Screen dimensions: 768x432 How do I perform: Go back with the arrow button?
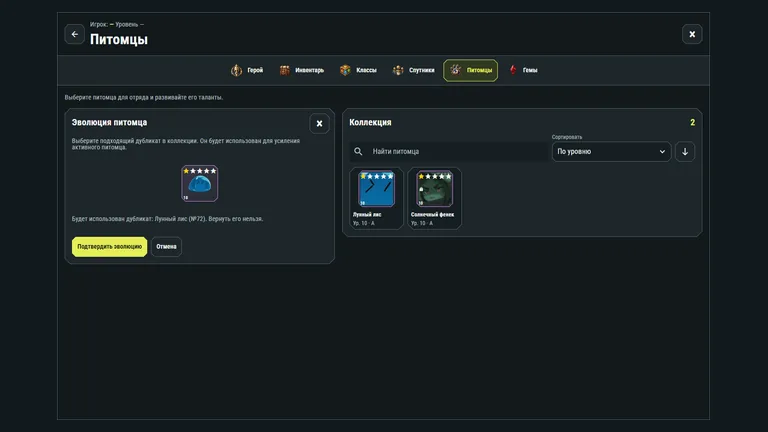[x=74, y=34]
